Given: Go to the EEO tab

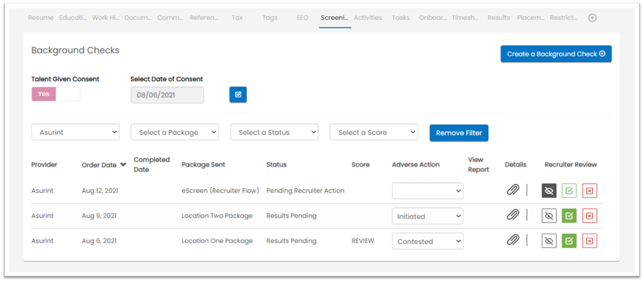Looking at the screenshot, I should click(302, 17).
